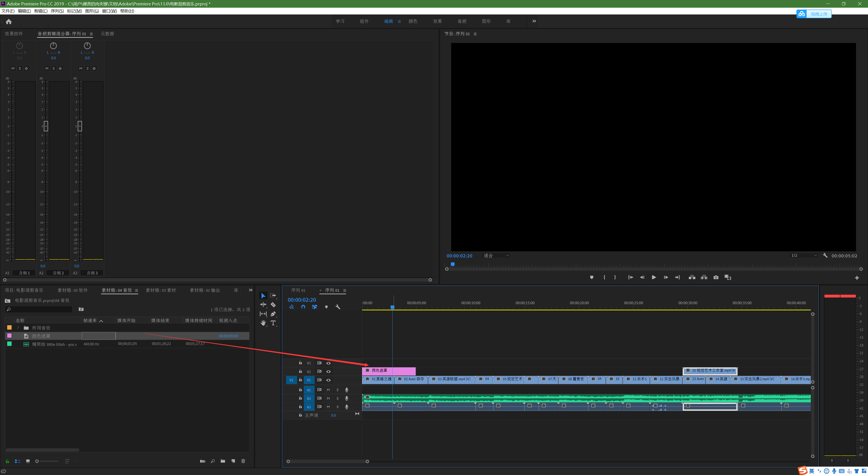868x475 pixels.
Task: Toggle the snap magnet in the timeline
Action: [x=303, y=307]
